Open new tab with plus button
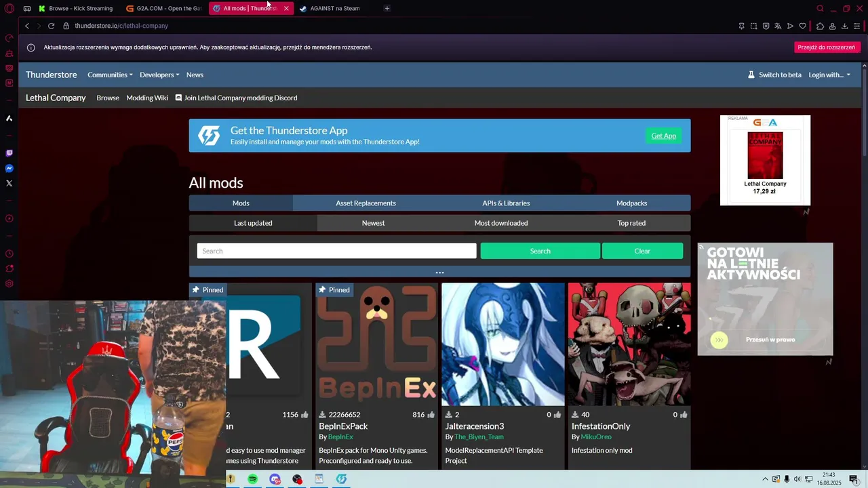The image size is (868, 488). (x=387, y=8)
